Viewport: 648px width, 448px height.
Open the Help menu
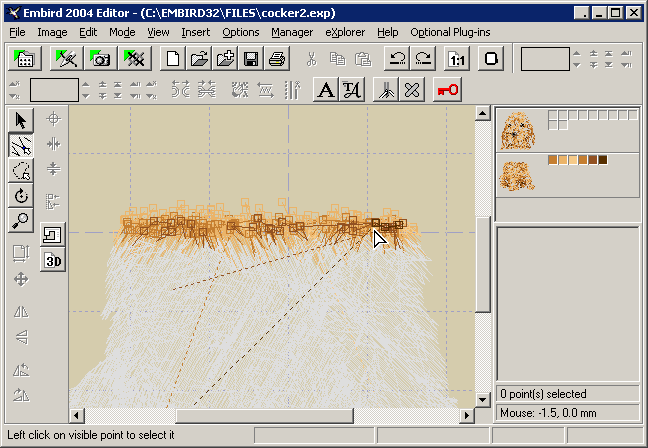tap(387, 32)
